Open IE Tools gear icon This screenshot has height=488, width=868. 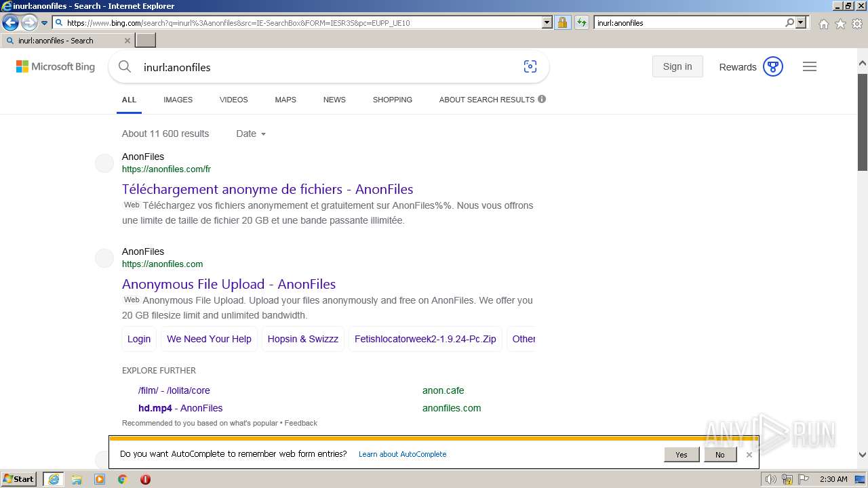click(x=857, y=24)
